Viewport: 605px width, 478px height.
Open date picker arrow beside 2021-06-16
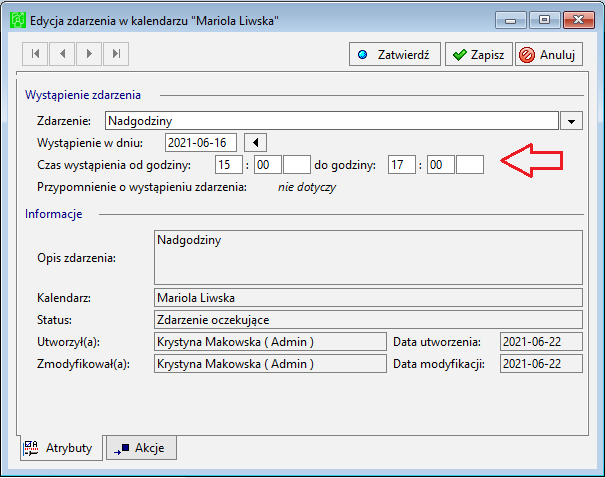pos(255,143)
